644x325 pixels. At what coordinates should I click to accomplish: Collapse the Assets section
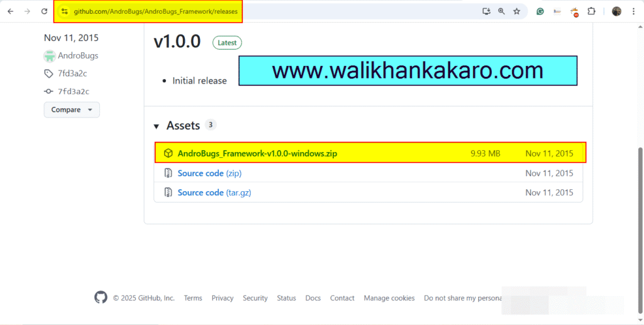click(156, 126)
